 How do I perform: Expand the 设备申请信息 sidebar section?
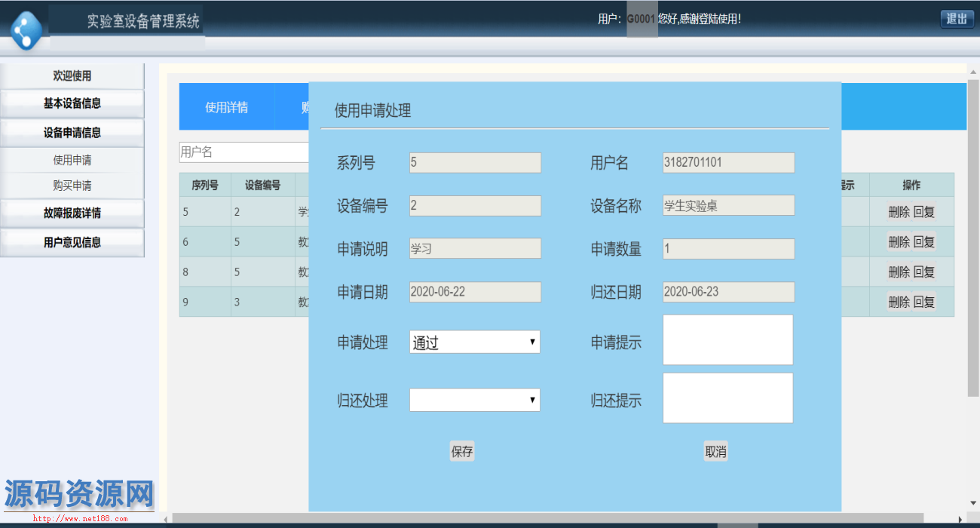[x=72, y=133]
